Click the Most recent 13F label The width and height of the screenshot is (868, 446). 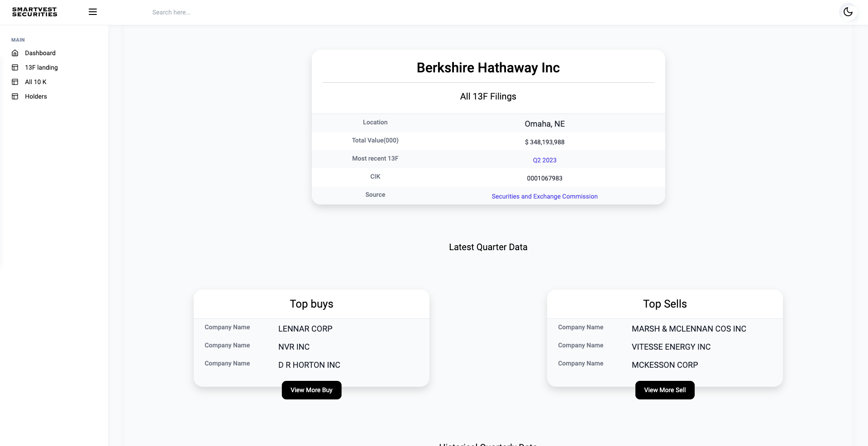pos(375,158)
